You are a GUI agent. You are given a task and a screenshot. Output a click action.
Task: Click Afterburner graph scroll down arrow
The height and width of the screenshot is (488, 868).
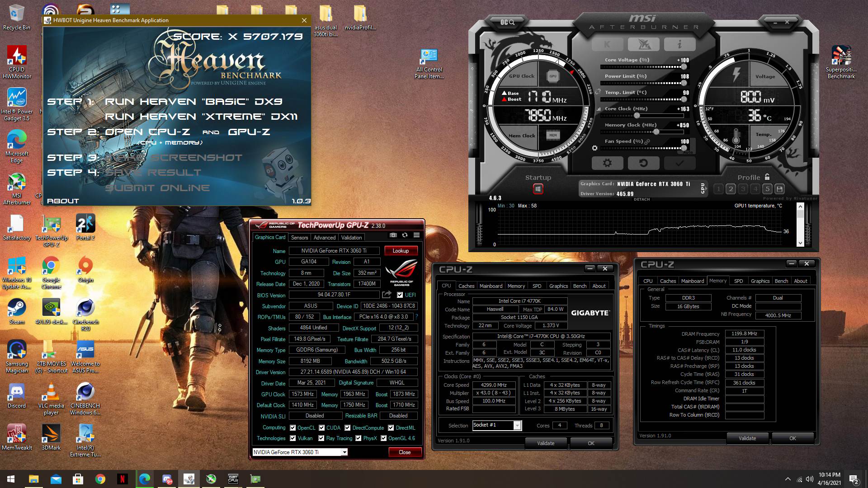[x=800, y=243]
